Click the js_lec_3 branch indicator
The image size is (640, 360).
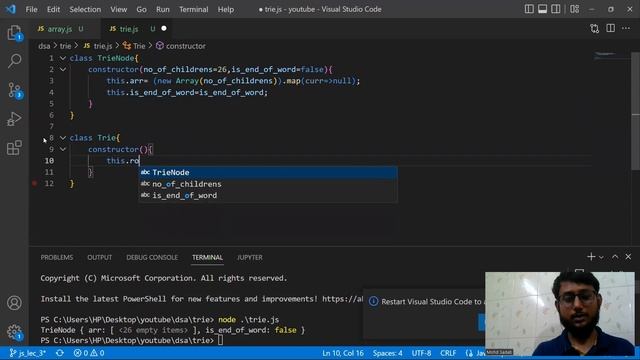(27, 353)
